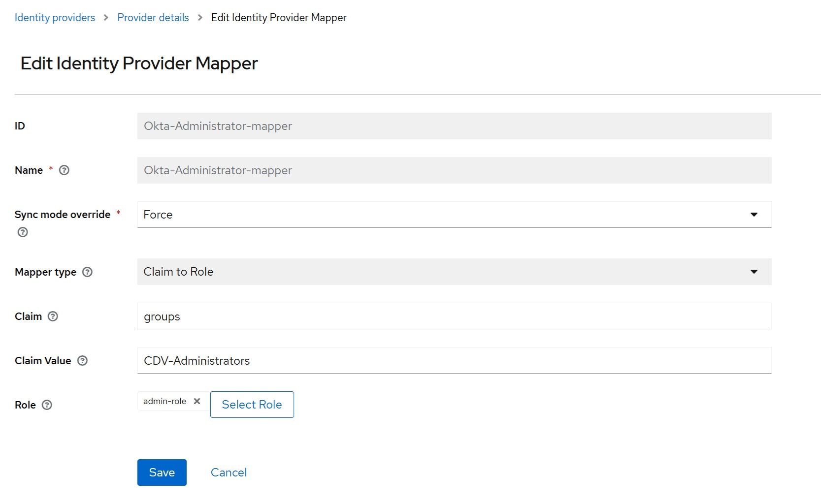Open the Mapper type help tooltip
The width and height of the screenshot is (821, 504).
(x=87, y=272)
